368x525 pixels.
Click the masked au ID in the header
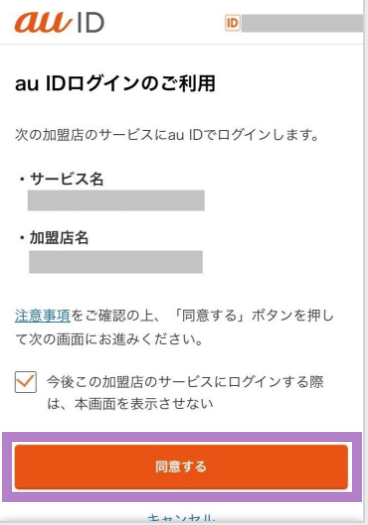tap(302, 23)
